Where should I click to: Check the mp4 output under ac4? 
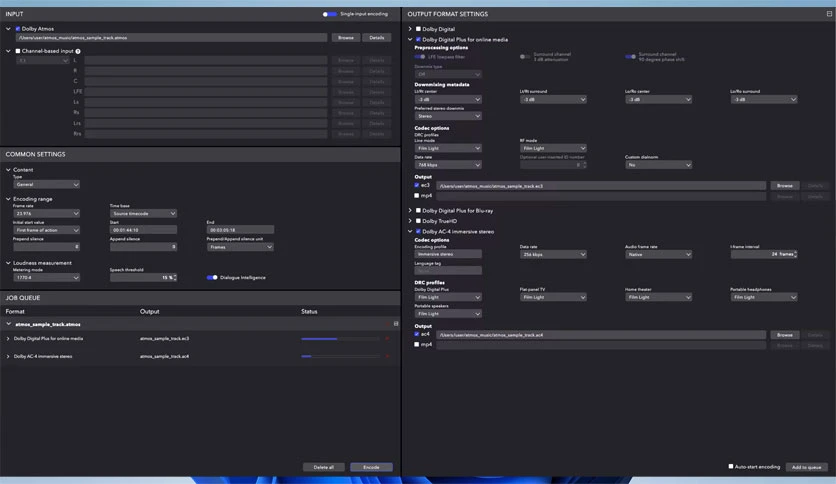coord(417,344)
